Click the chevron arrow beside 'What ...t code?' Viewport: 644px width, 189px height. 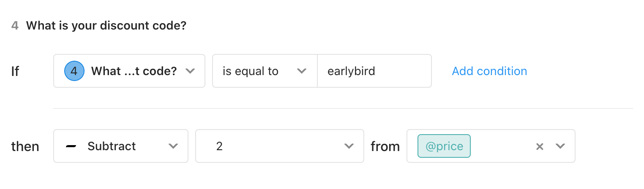tap(190, 71)
